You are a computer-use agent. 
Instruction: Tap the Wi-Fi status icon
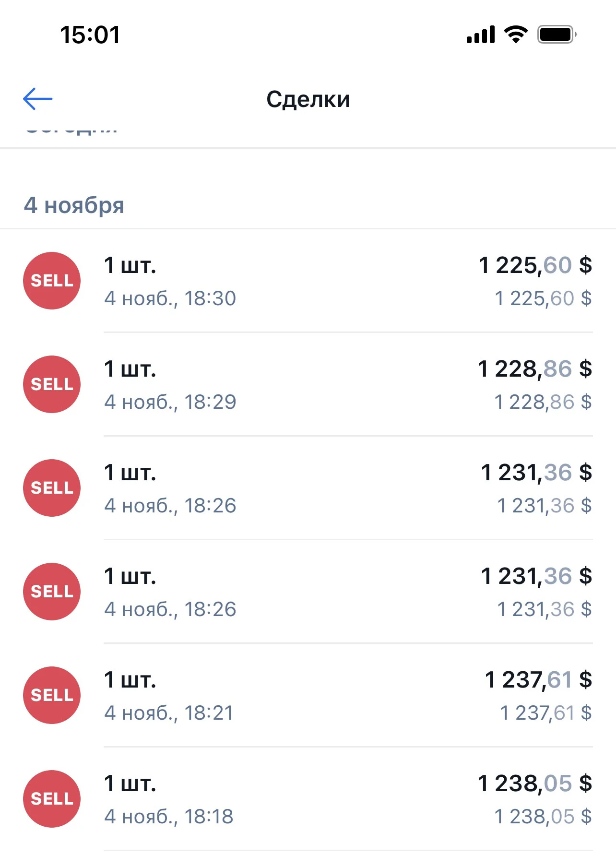(516, 35)
